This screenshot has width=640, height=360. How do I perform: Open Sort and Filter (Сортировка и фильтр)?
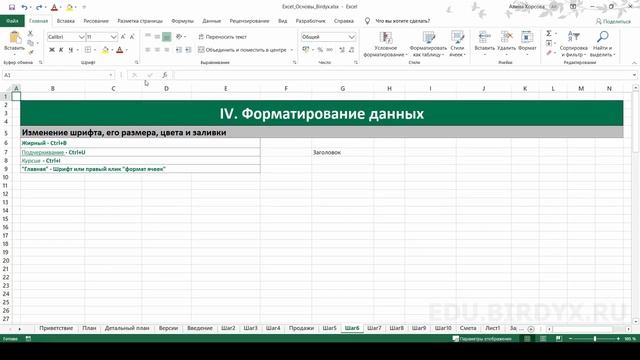point(573,44)
